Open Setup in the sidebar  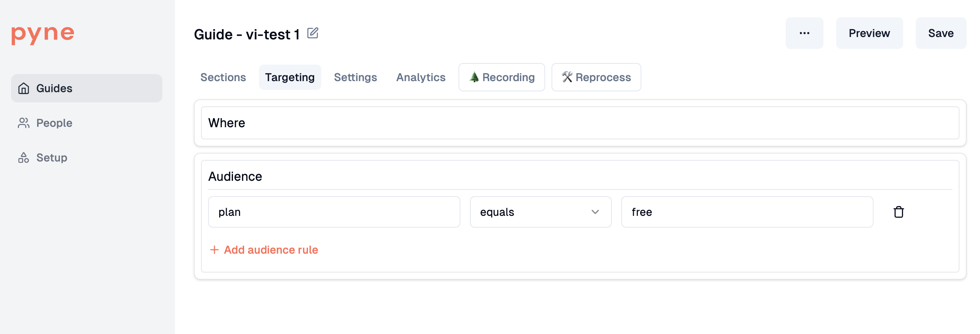click(87, 158)
